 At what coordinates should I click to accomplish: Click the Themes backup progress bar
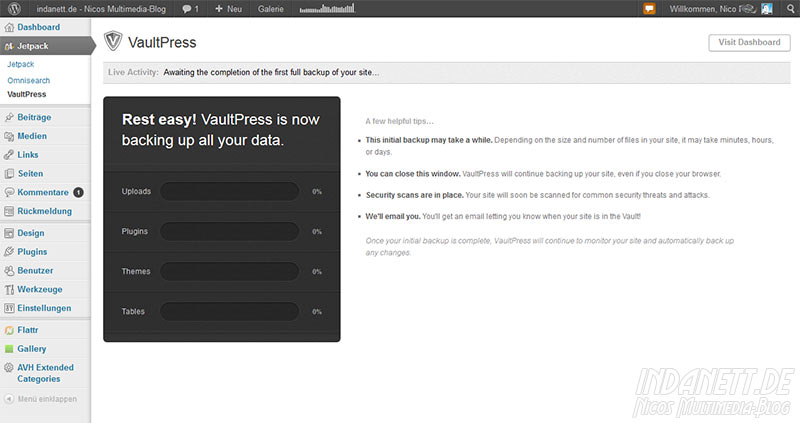click(x=230, y=271)
